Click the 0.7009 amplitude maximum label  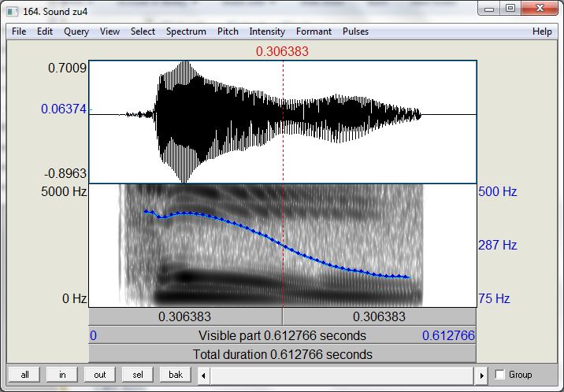coord(67,68)
